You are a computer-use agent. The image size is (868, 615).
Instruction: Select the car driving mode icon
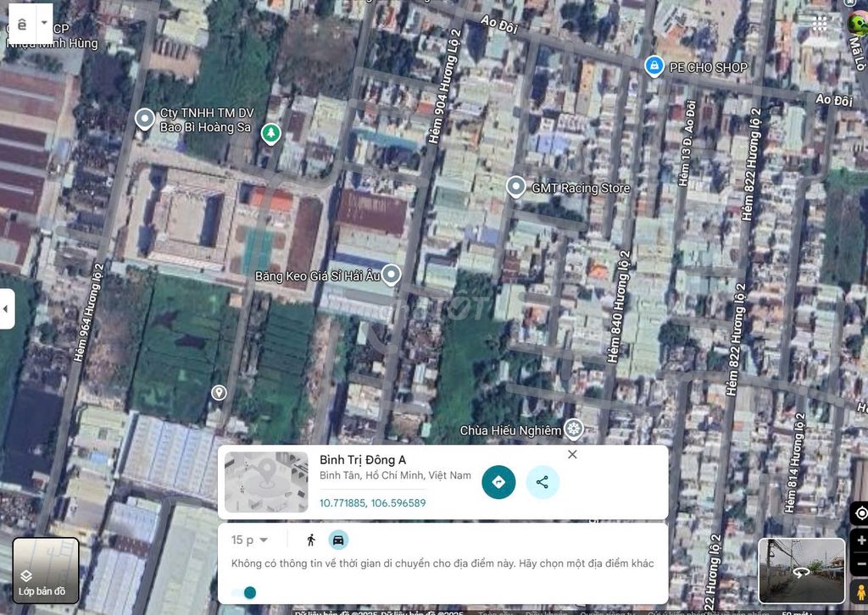(x=338, y=540)
